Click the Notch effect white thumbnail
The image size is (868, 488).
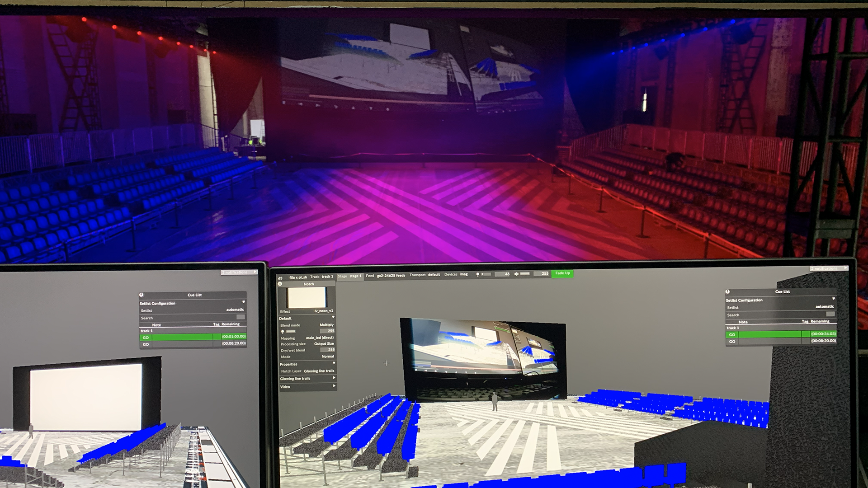[307, 298]
